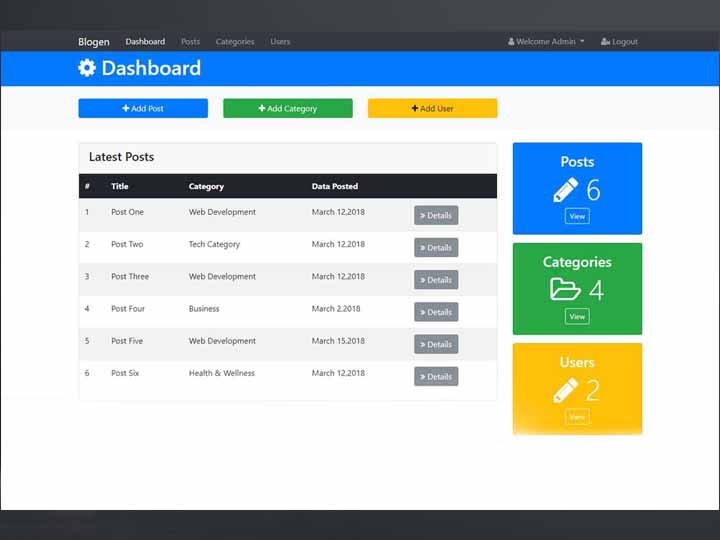The width and height of the screenshot is (720, 540).
Task: Click View button in Categories card
Action: [577, 316]
